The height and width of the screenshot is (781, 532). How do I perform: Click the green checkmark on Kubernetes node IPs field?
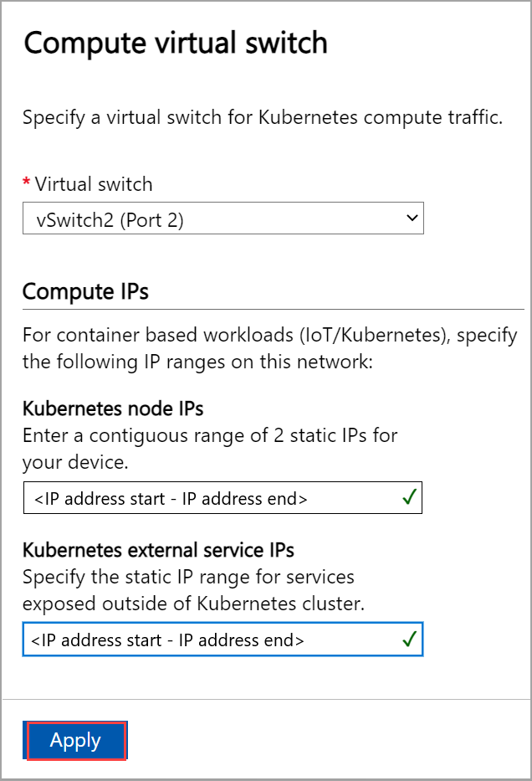click(408, 497)
